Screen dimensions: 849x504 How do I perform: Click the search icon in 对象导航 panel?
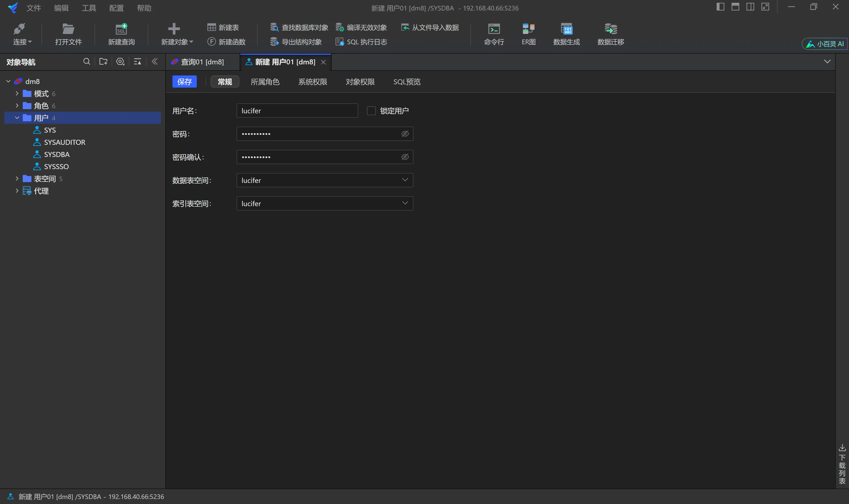click(87, 61)
